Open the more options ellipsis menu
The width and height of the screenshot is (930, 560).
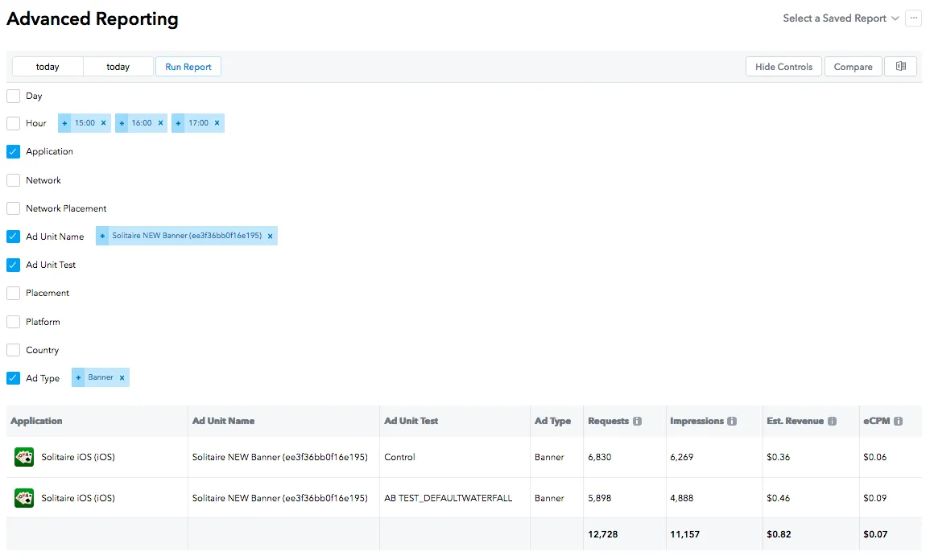913,19
